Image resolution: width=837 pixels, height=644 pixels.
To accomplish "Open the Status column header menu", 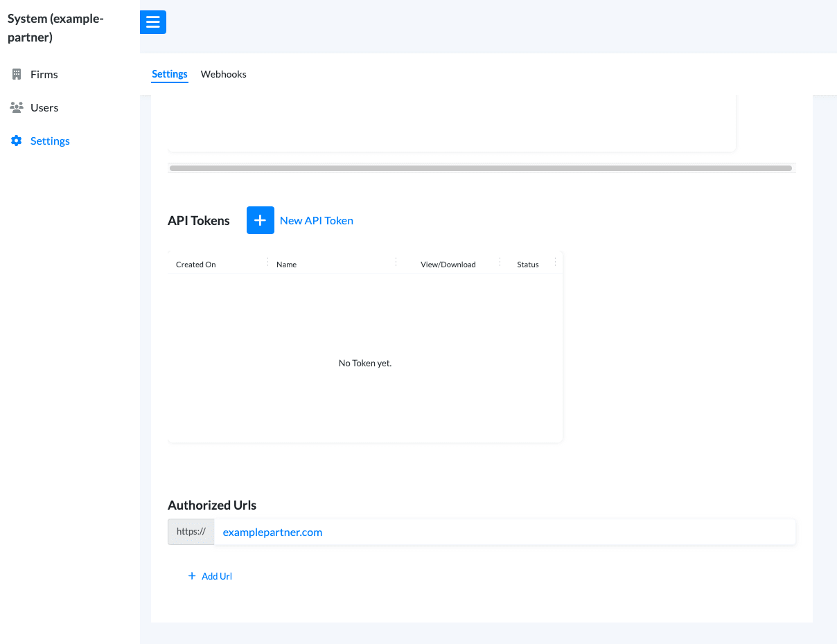I will [x=554, y=262].
